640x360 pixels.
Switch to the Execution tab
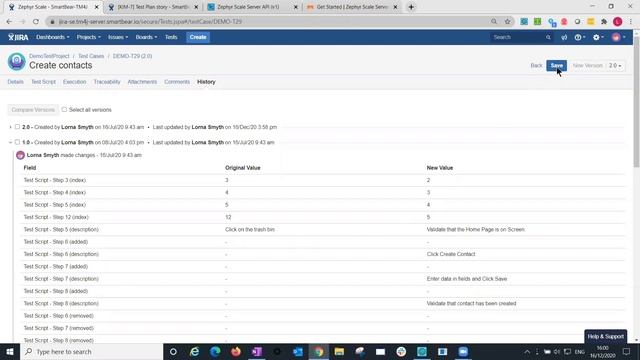tap(75, 82)
